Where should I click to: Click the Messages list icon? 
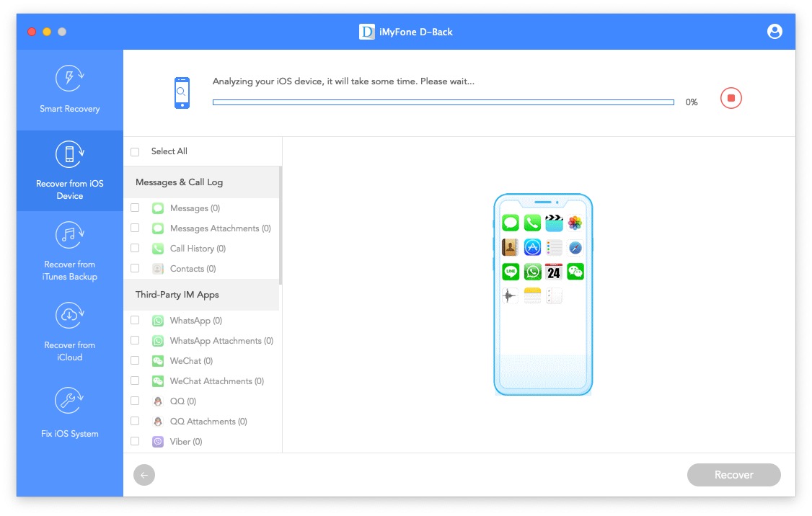(158, 208)
